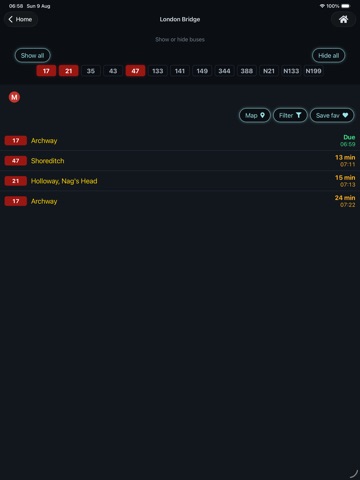Select the 21 Holloway, Nag's Head row
This screenshot has width=360, height=480.
click(180, 181)
